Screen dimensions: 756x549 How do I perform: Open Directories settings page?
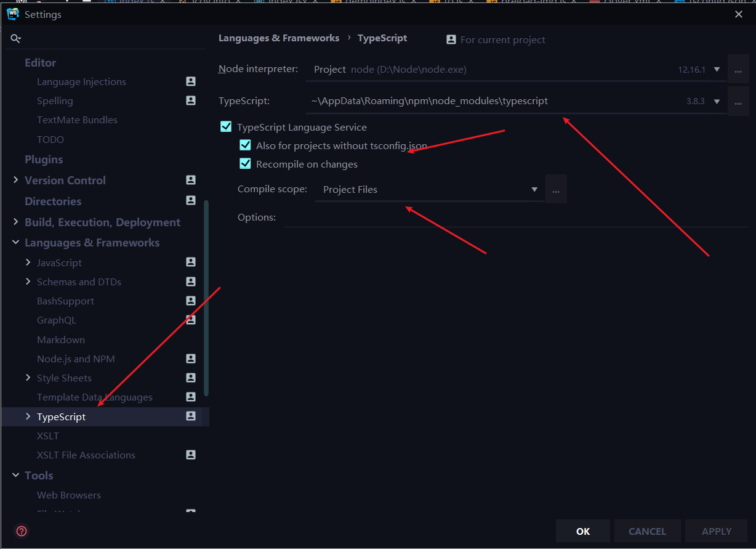click(53, 201)
